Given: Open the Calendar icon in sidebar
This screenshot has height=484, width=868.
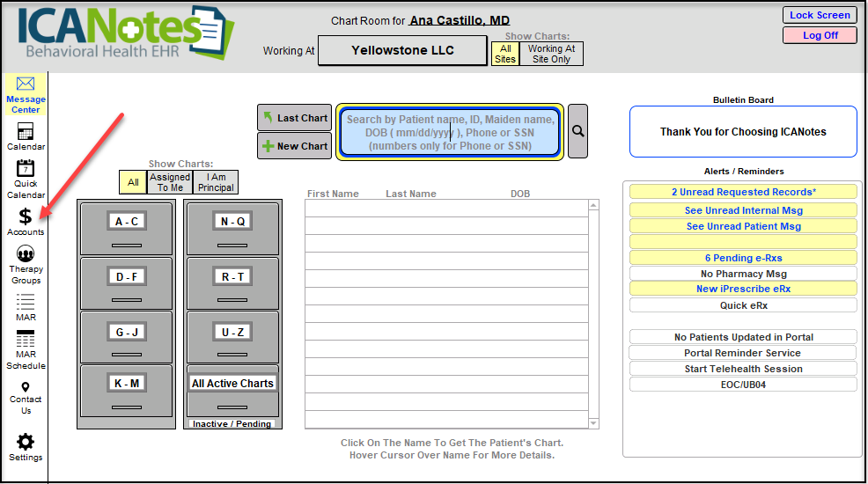Looking at the screenshot, I should (x=26, y=132).
